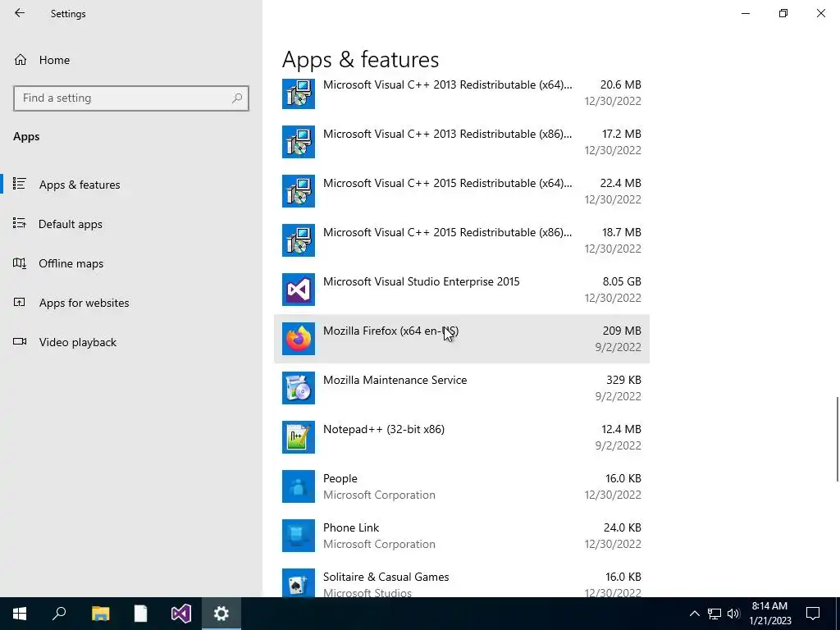Viewport: 840px width, 630px height.
Task: Select Microsoft Visual C++ 2015 Redistributable (x64) entry
Action: [462, 191]
